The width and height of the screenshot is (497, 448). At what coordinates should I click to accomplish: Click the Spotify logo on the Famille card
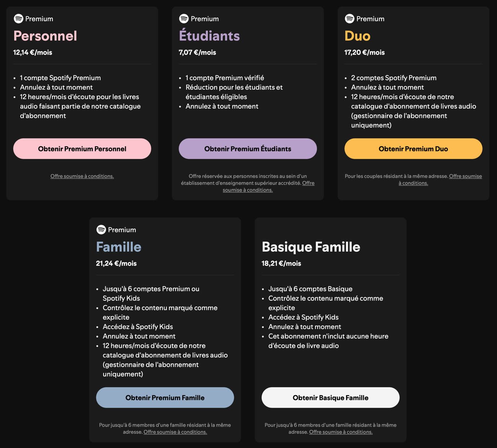coord(101,230)
